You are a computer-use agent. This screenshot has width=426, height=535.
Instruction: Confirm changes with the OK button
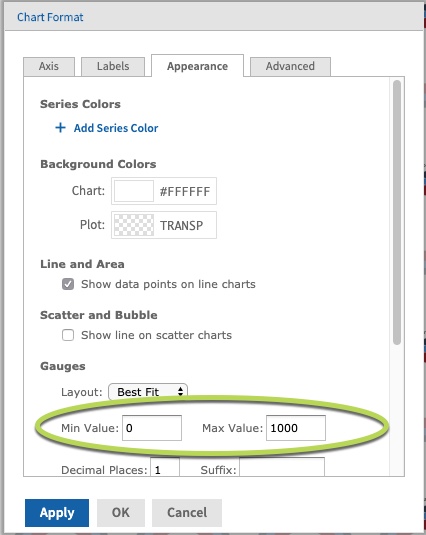(121, 513)
